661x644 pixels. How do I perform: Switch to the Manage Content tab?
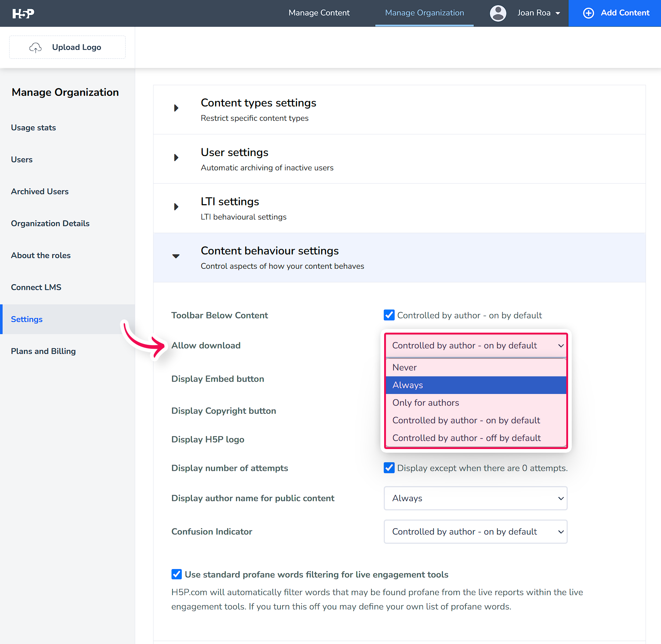pos(319,13)
